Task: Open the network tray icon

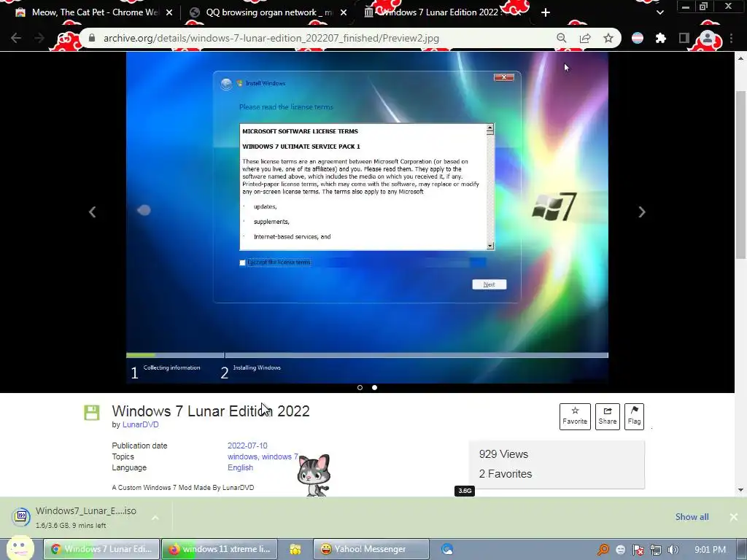Action: click(x=656, y=550)
